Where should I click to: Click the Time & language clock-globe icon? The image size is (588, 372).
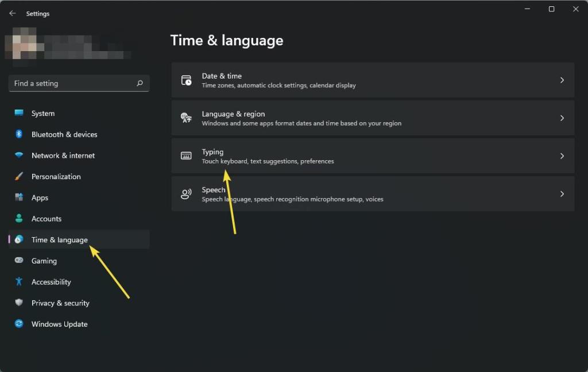click(19, 239)
